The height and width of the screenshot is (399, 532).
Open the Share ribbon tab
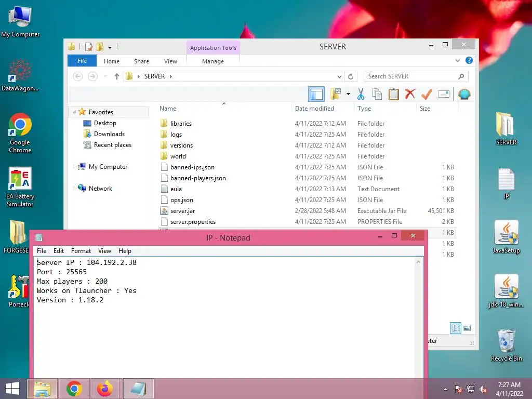[x=141, y=61]
